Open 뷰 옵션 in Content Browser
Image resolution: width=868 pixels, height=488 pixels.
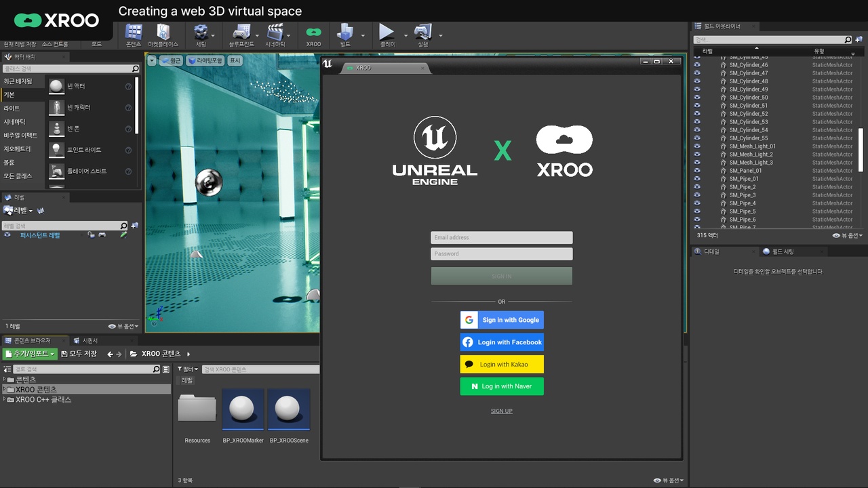pyautogui.click(x=669, y=481)
